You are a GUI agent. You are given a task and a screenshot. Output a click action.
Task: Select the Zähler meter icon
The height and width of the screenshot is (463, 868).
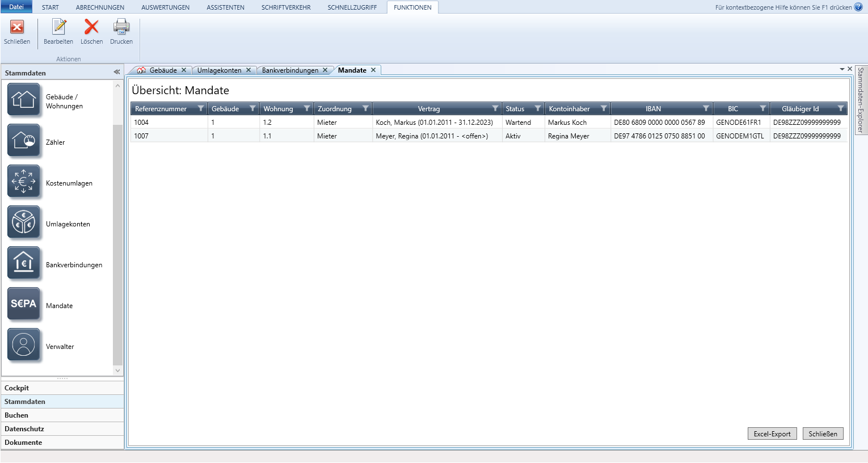coord(24,141)
